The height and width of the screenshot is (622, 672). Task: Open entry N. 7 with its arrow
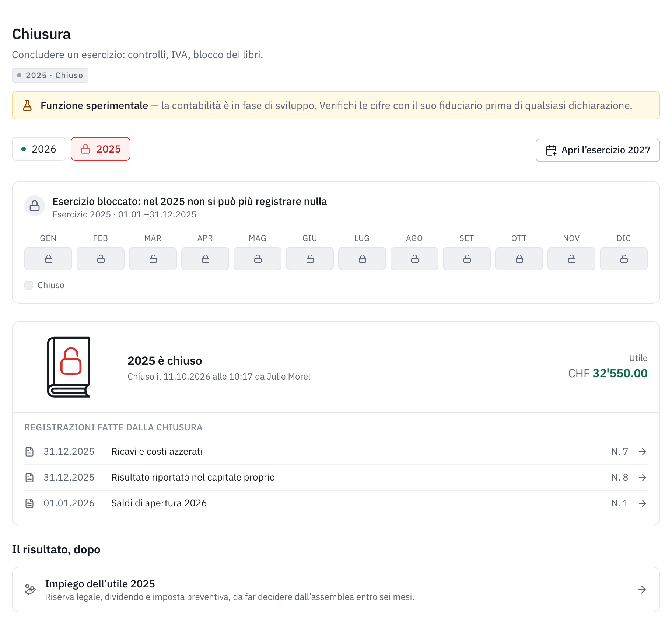(x=643, y=452)
